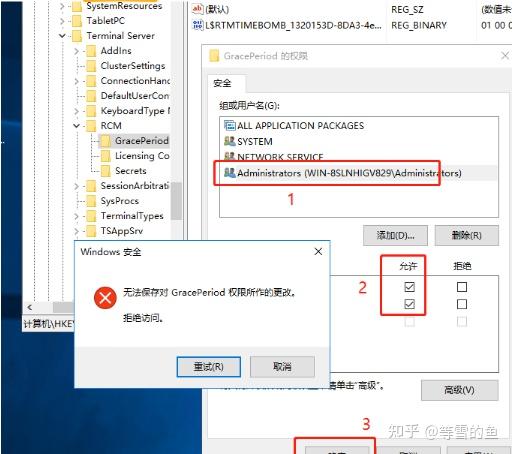Viewport: 512px width, 454px height.
Task: Click the folder icon in GracePeriod 的权限 title
Action: pos(214,56)
